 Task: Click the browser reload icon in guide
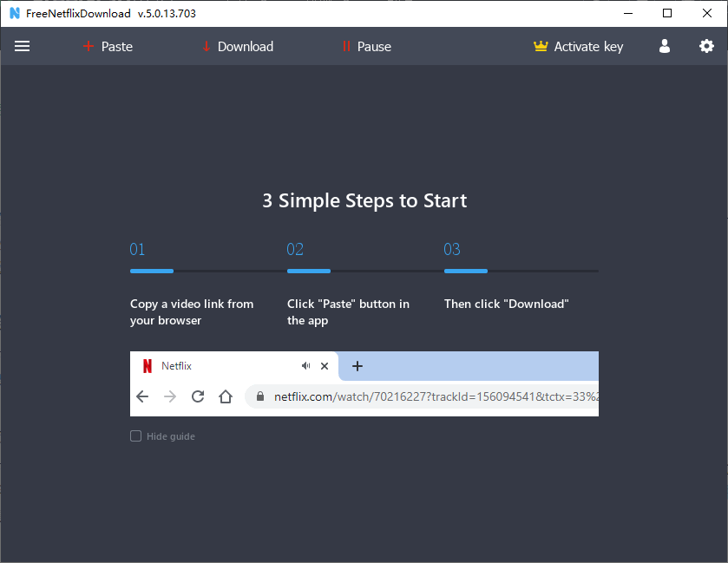tap(198, 396)
